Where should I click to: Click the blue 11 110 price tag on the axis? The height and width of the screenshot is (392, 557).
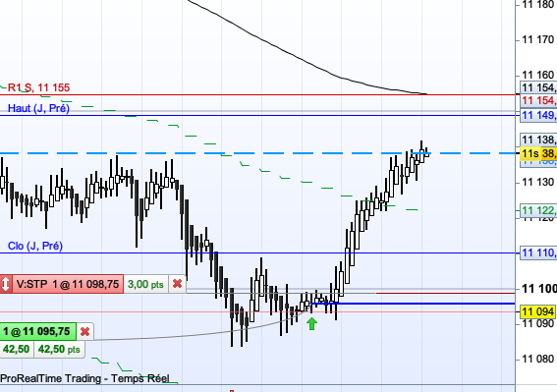(538, 252)
